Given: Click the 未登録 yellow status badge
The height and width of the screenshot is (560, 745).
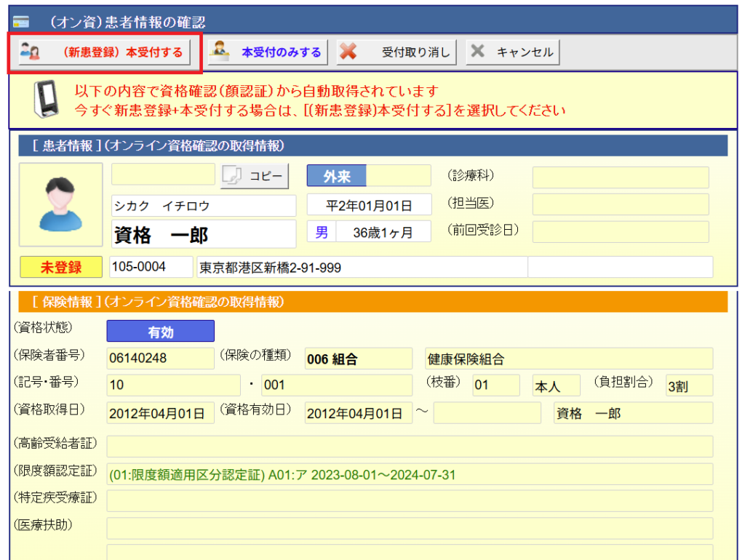Looking at the screenshot, I should tap(61, 268).
